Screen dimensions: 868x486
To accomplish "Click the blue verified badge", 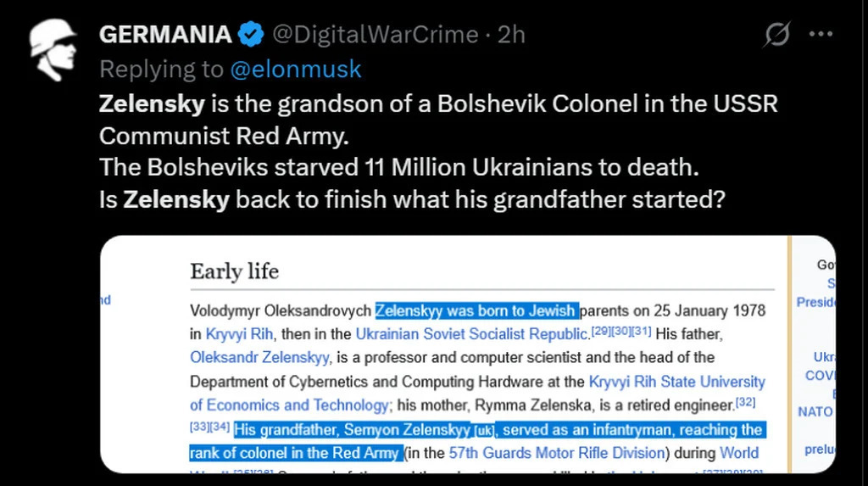I will [249, 35].
